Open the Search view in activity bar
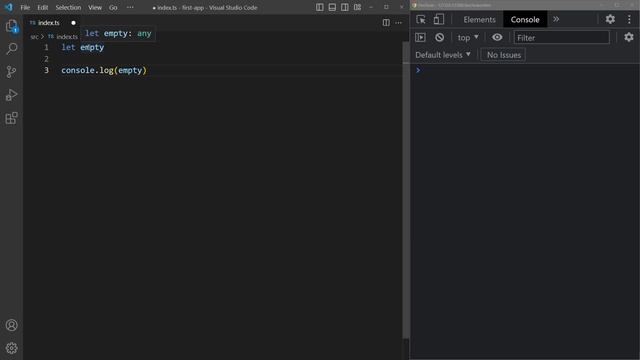 point(11,49)
